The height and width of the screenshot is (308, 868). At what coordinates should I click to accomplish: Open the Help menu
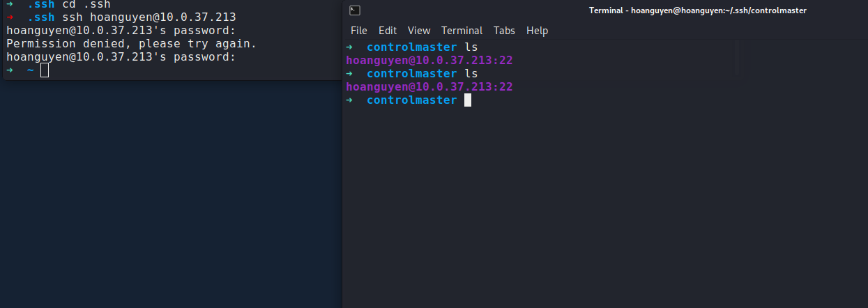tap(537, 31)
